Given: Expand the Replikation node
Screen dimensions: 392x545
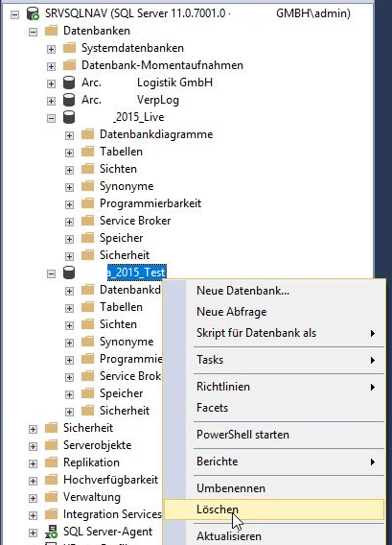Looking at the screenshot, I should coord(33,463).
